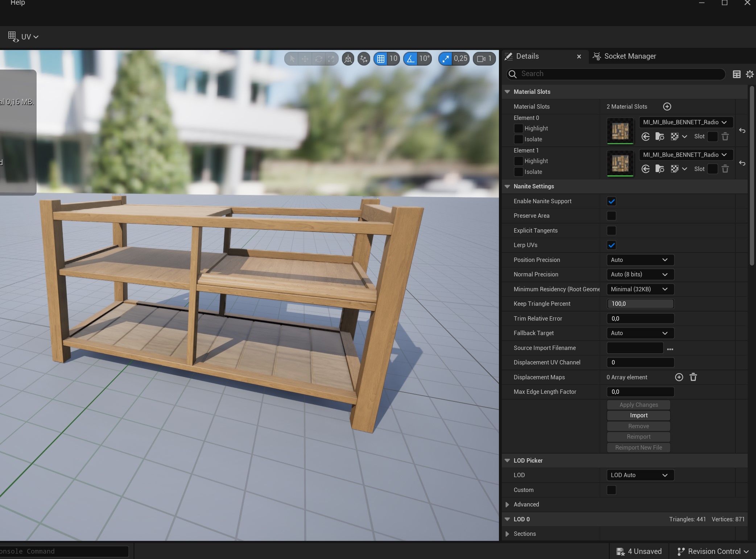
Task: Enable Isolate for Element 0
Action: 519,139
